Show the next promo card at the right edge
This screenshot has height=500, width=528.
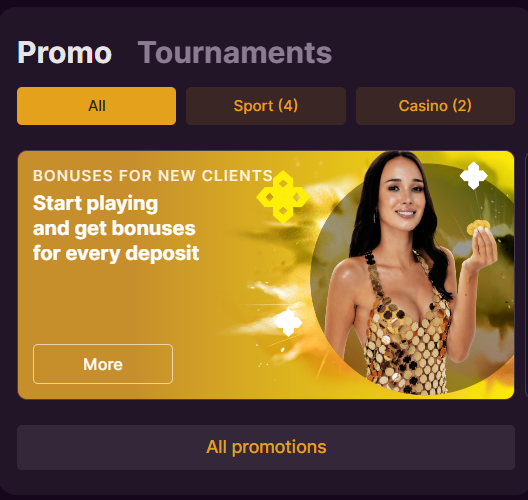coord(526,274)
